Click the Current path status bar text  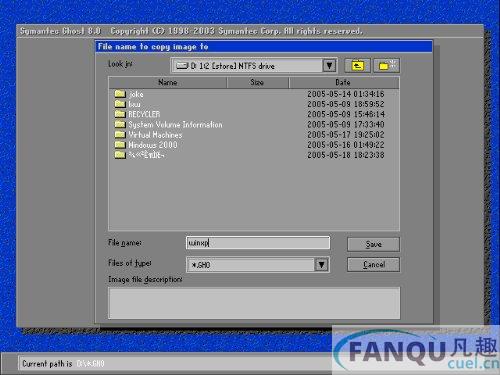pyautogui.click(x=63, y=364)
